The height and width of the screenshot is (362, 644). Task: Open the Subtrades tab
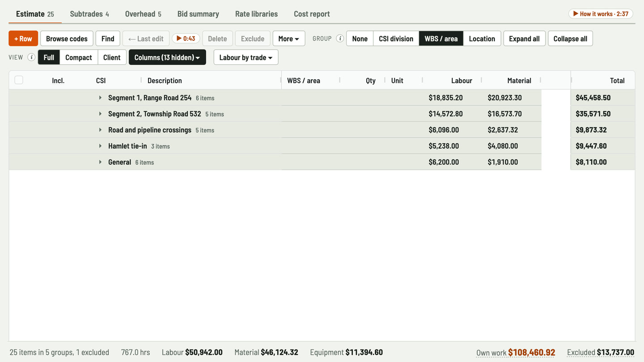pyautogui.click(x=89, y=14)
